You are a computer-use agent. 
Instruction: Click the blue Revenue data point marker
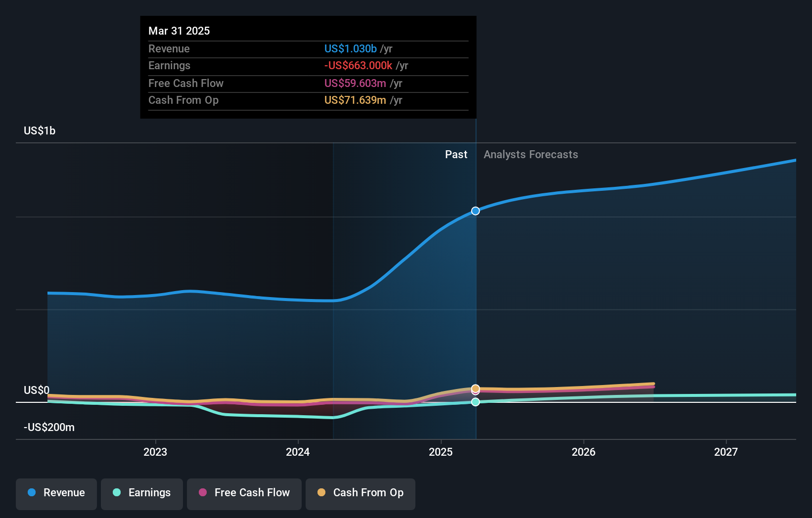(475, 211)
